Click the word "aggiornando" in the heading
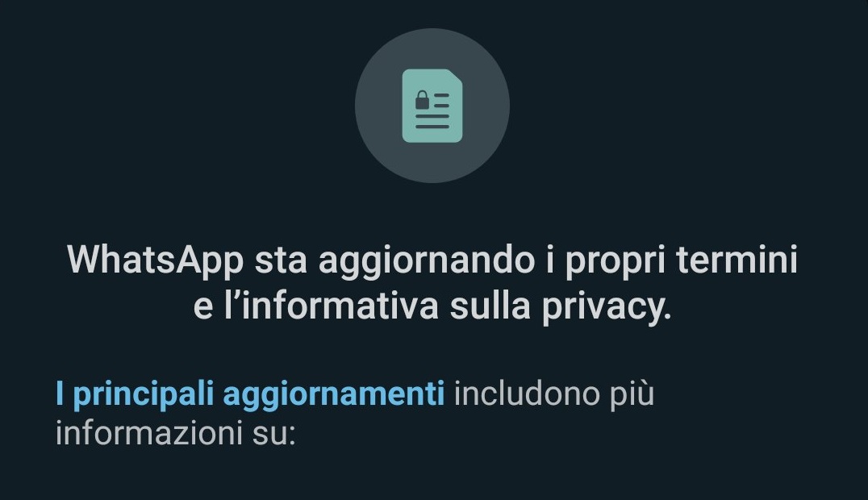Viewport: 868px width, 500px height. point(427,260)
